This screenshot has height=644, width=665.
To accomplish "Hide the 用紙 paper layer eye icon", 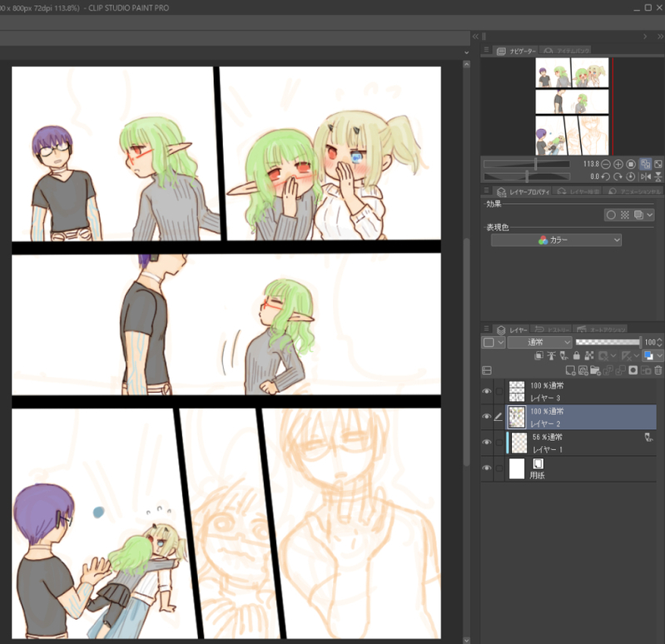I will click(487, 468).
